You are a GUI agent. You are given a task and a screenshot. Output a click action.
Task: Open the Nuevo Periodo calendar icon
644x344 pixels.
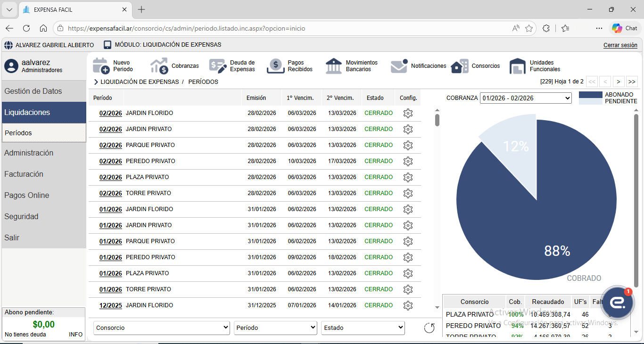[x=101, y=66]
